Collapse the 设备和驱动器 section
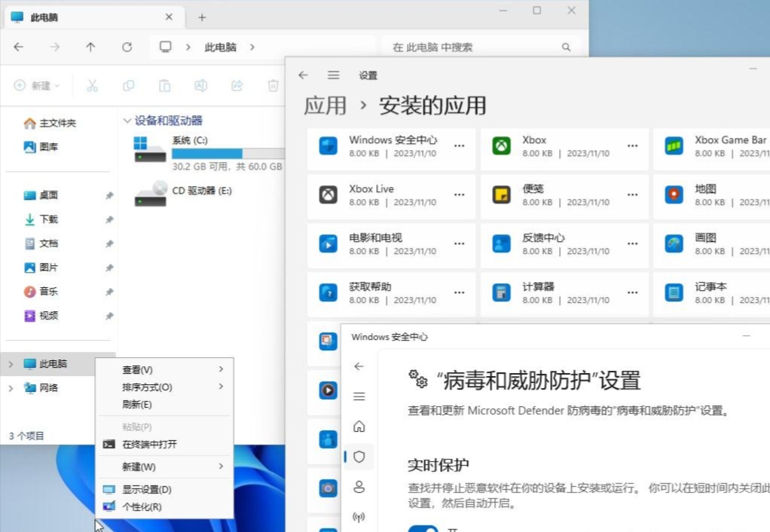Screen dimensions: 770x532 (x=126, y=120)
